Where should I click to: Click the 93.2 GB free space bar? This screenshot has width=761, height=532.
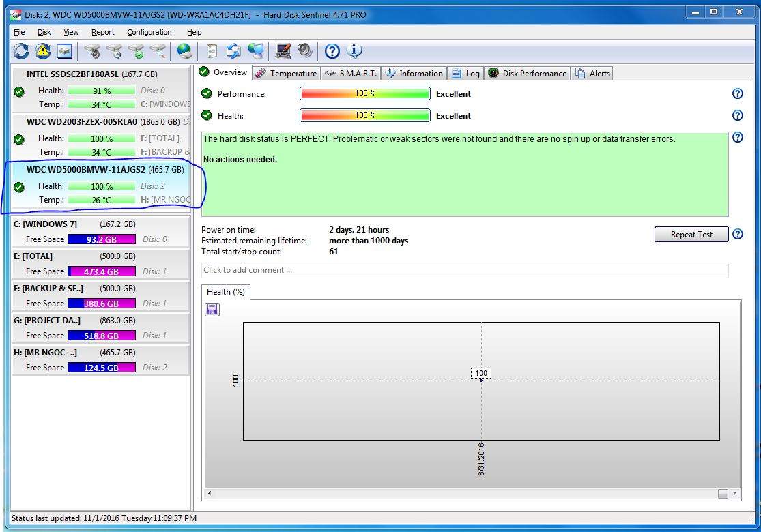tap(102, 239)
